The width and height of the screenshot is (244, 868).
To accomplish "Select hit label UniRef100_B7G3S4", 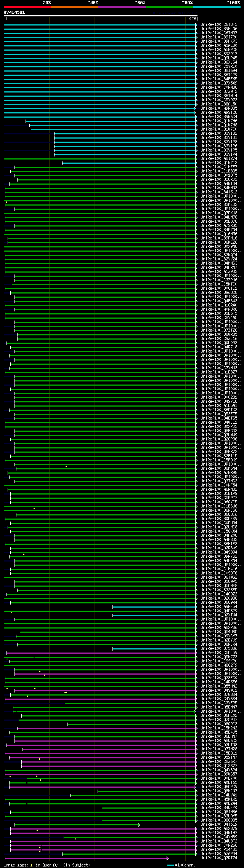I will pyautogui.click(x=219, y=695).
